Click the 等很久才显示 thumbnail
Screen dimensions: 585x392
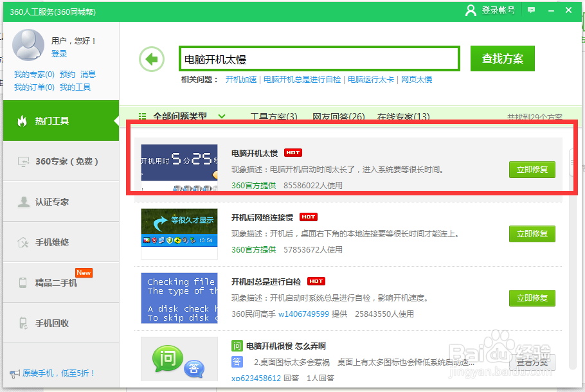tap(179, 233)
